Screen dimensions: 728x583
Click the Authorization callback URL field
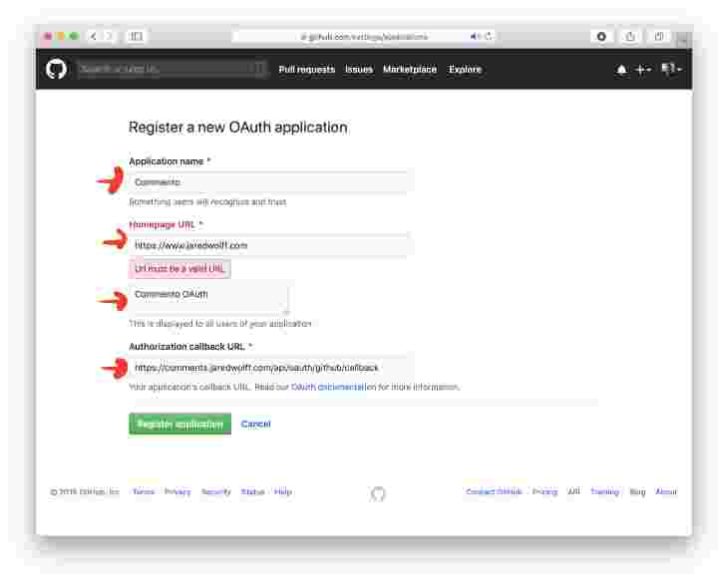pyautogui.click(x=271, y=368)
